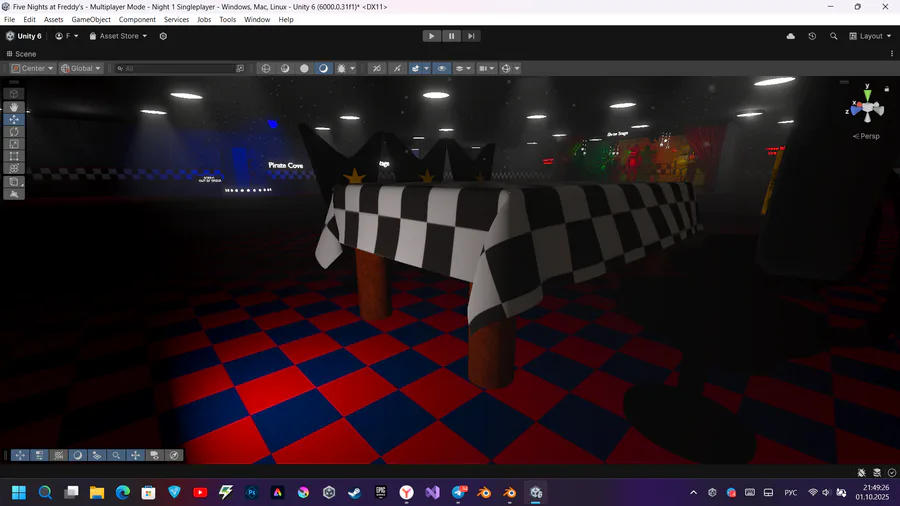Viewport: 900px width, 506px height.
Task: Open the Services menu
Action: (176, 20)
